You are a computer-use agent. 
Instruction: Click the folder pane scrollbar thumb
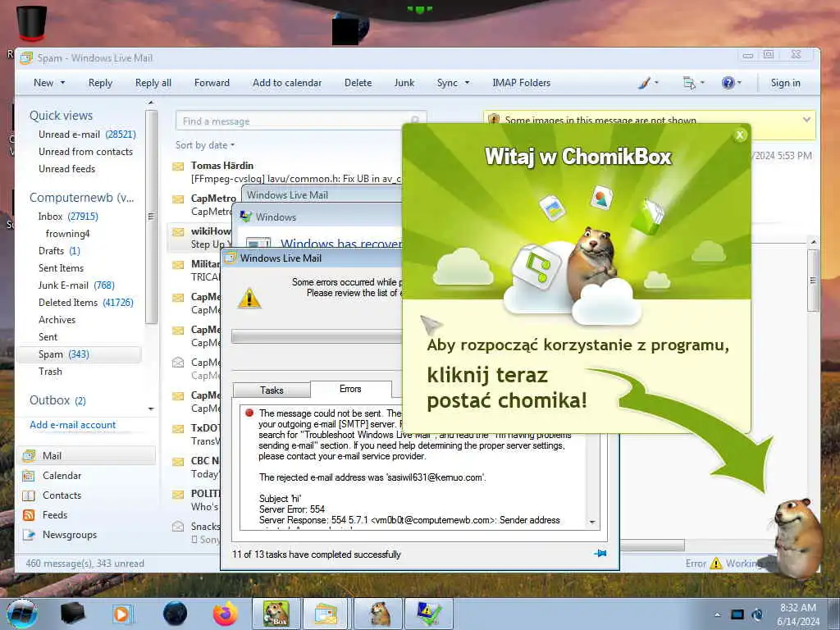[151, 217]
